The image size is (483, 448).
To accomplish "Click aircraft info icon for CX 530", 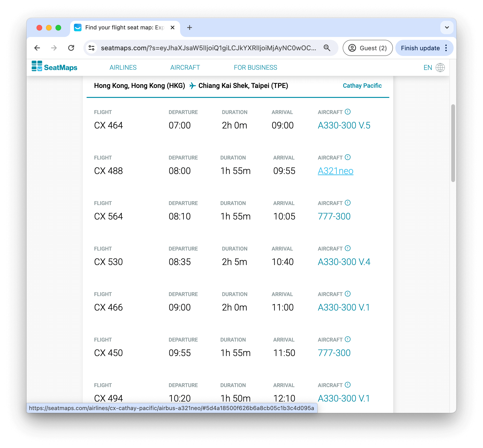I will pyautogui.click(x=347, y=248).
